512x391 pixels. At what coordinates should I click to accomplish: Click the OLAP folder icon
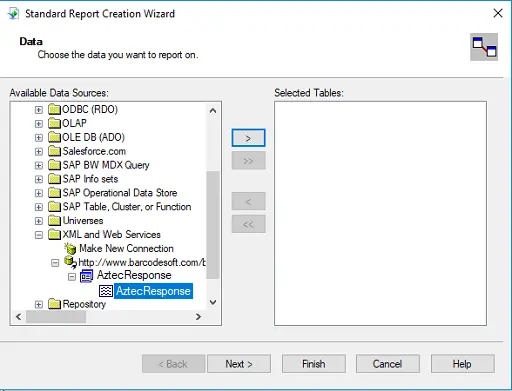click(x=54, y=123)
